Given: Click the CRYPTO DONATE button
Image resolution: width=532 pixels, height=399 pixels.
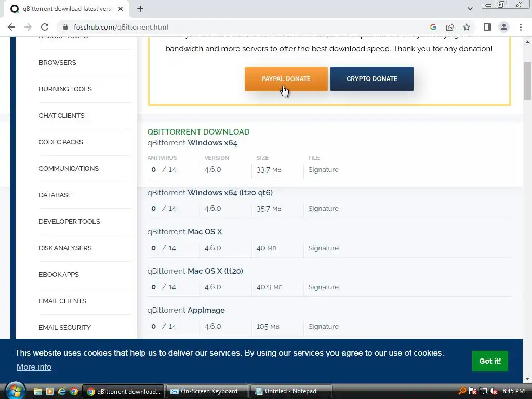Looking at the screenshot, I should (x=372, y=79).
